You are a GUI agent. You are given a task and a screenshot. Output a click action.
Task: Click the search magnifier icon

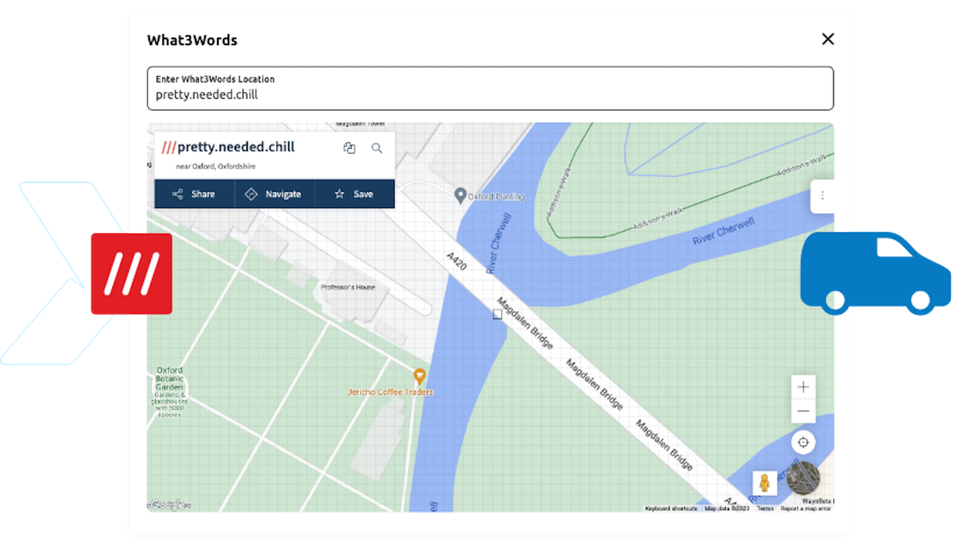click(x=376, y=148)
